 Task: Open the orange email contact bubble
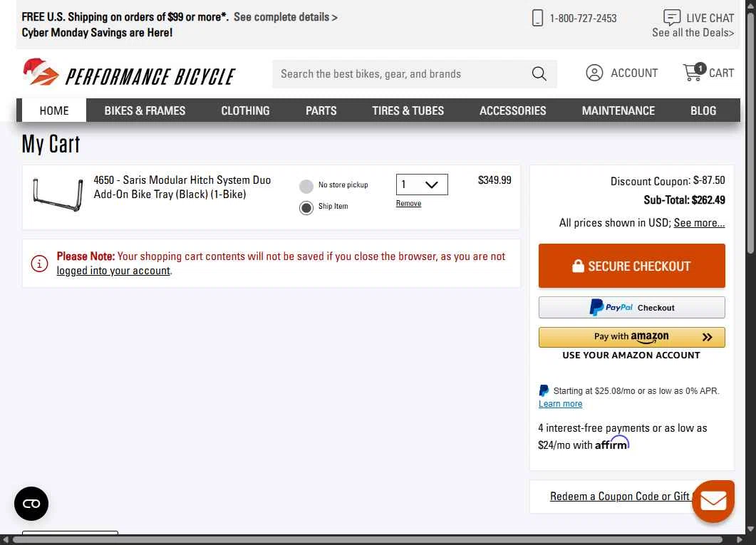[713, 501]
